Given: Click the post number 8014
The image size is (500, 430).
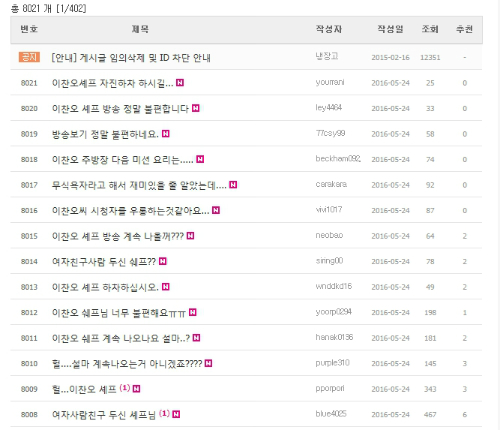Looking at the screenshot, I should (x=29, y=262).
